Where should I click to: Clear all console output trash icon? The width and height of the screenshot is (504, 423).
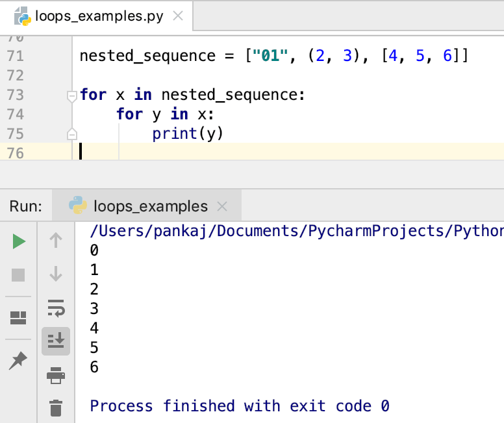coord(56,408)
